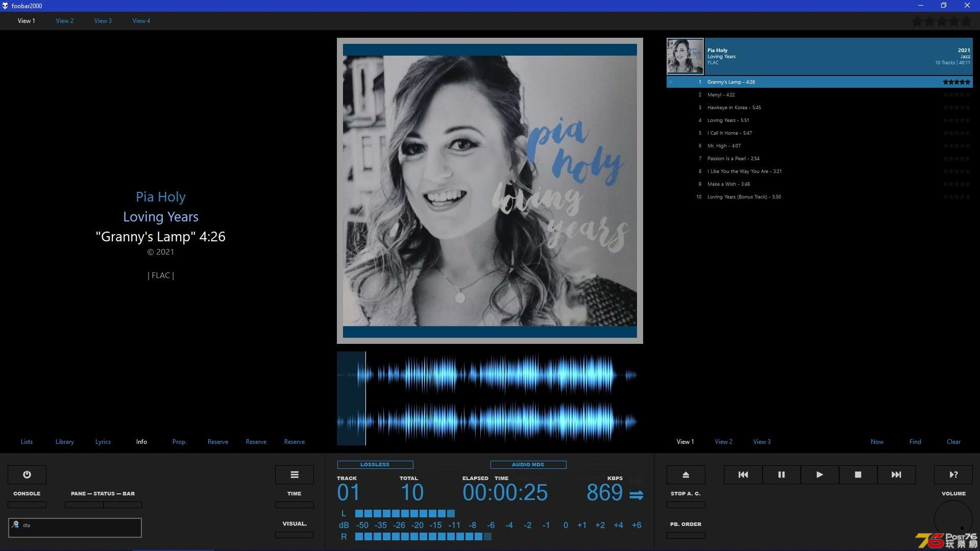The width and height of the screenshot is (980, 551).
Task: Adjust the Volume knob
Action: coord(953,519)
